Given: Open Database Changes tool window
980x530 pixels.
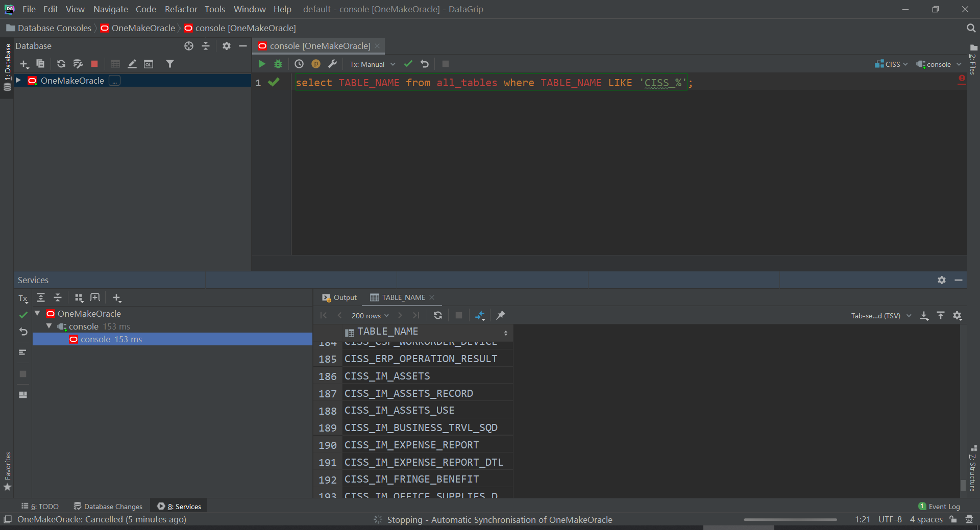Looking at the screenshot, I should (x=108, y=506).
